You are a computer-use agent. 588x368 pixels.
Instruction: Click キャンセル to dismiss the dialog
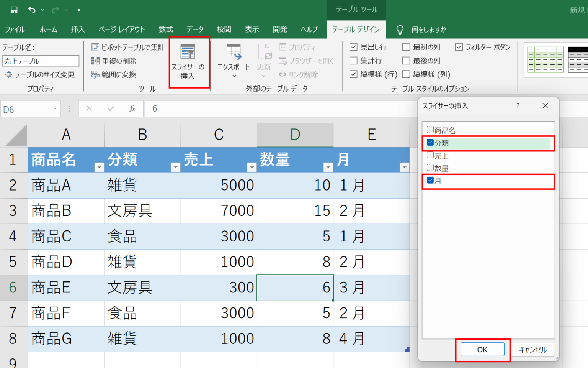click(x=532, y=349)
